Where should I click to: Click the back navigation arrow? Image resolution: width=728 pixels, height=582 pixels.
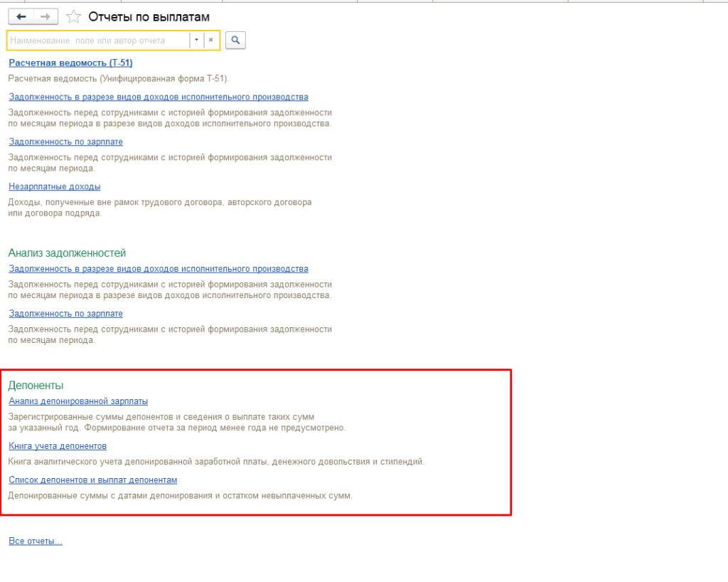[21, 16]
